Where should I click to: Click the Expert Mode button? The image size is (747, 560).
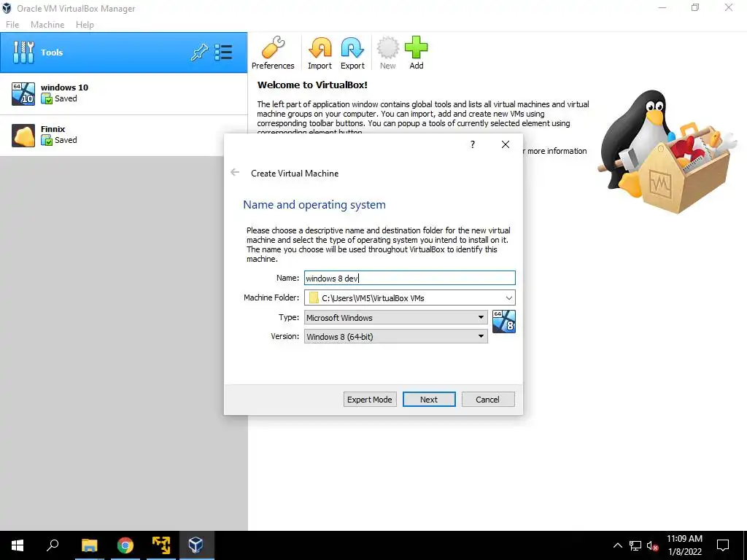pyautogui.click(x=370, y=400)
